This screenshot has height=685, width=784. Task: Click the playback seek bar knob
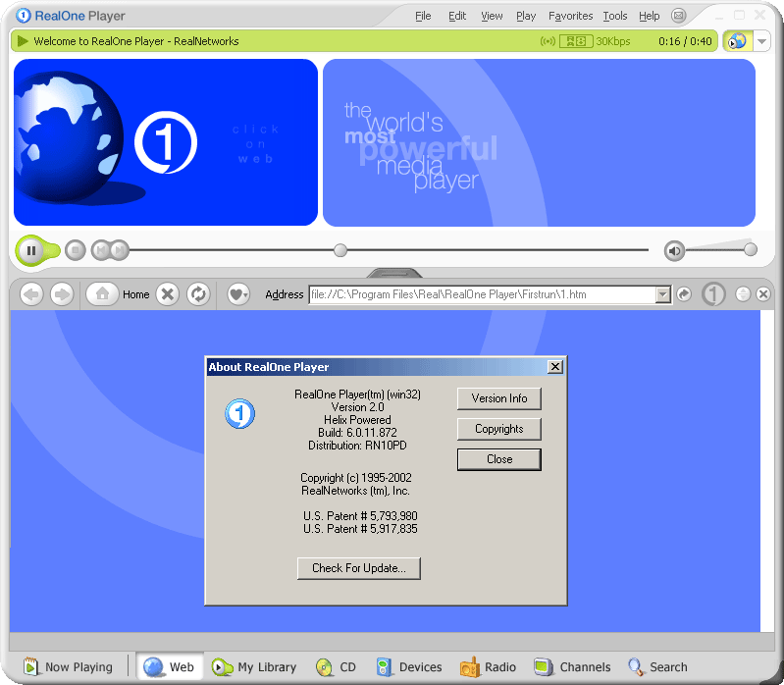click(340, 250)
